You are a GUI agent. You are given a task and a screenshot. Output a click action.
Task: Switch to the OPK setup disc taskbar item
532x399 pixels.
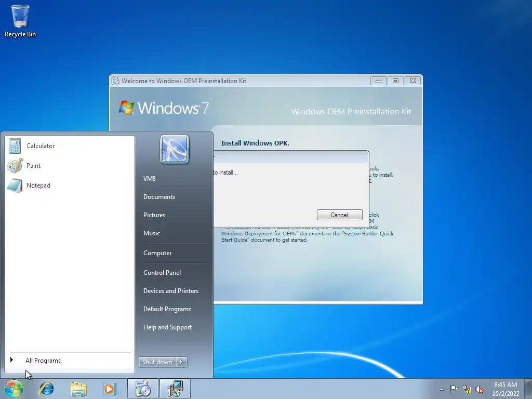pos(142,389)
